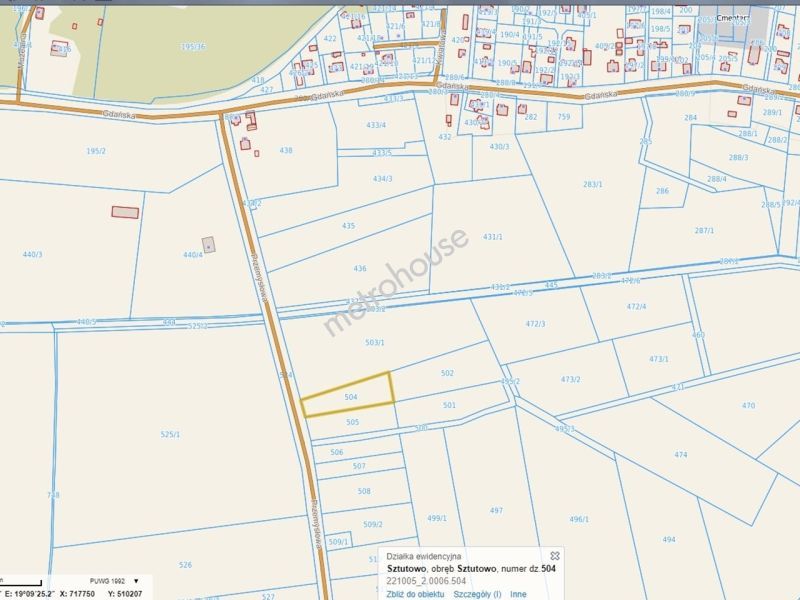Click parcel label 470

click(748, 406)
